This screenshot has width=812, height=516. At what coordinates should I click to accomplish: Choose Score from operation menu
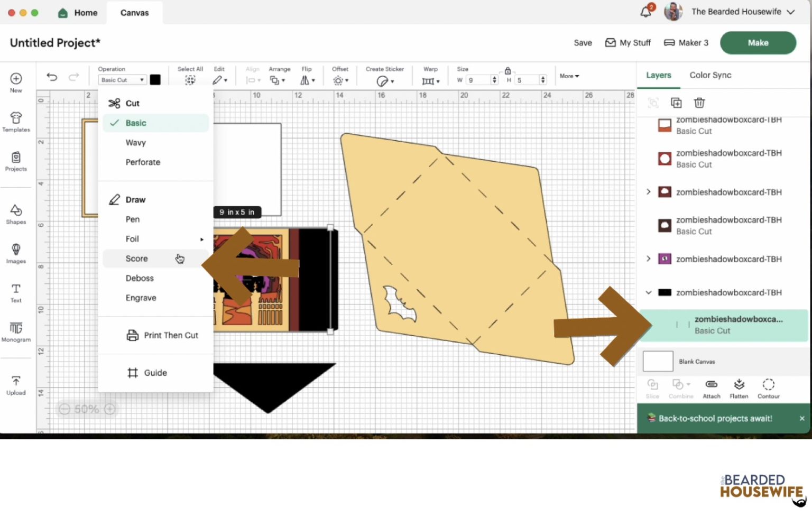(x=136, y=259)
